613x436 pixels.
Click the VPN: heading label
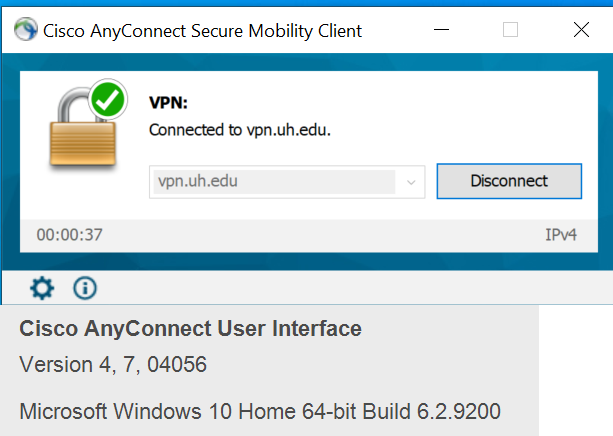[168, 102]
